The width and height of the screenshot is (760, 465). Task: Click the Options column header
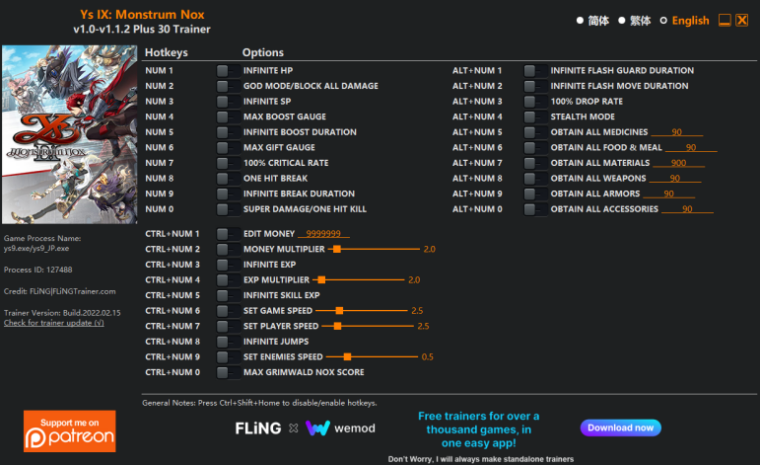click(263, 52)
